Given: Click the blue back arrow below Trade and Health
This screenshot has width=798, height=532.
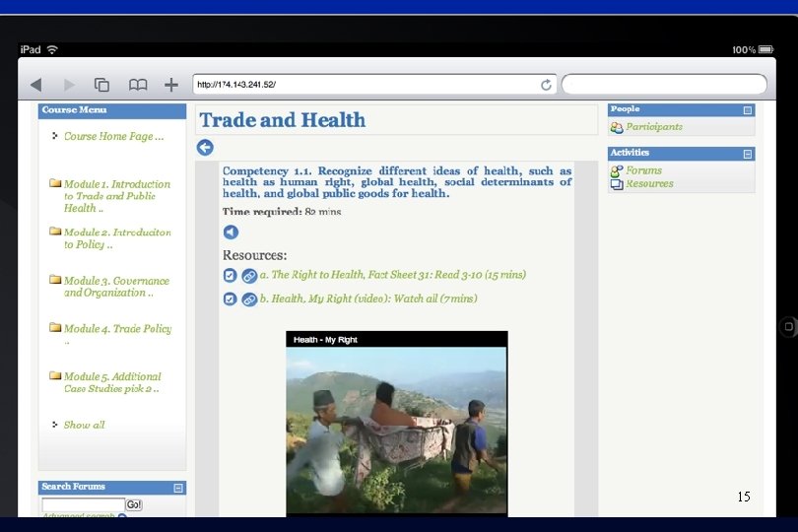Looking at the screenshot, I should tap(205, 148).
